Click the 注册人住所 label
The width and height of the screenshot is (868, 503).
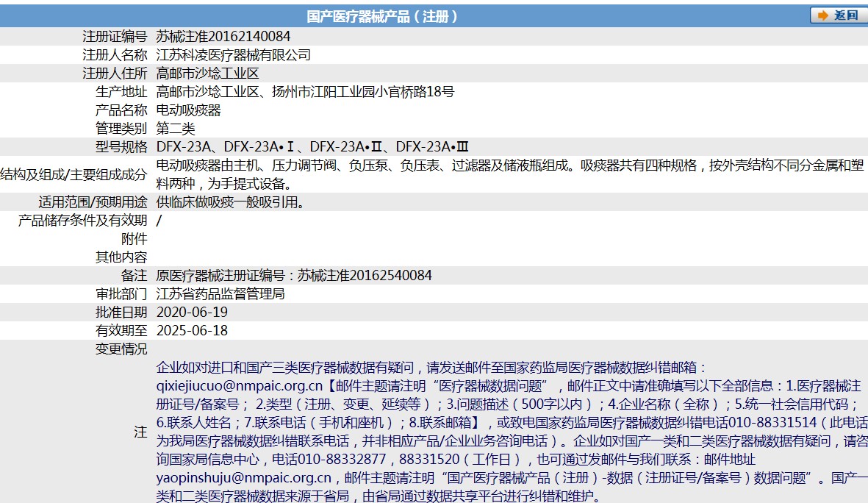[x=115, y=73]
